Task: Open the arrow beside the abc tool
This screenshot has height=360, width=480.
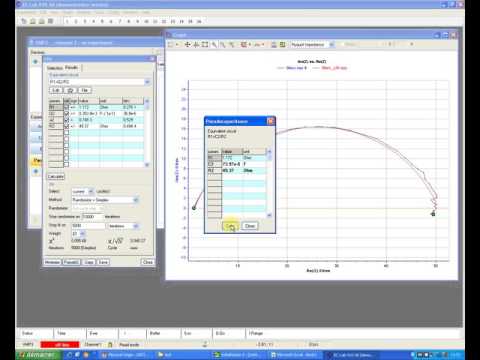Action: pos(263,44)
